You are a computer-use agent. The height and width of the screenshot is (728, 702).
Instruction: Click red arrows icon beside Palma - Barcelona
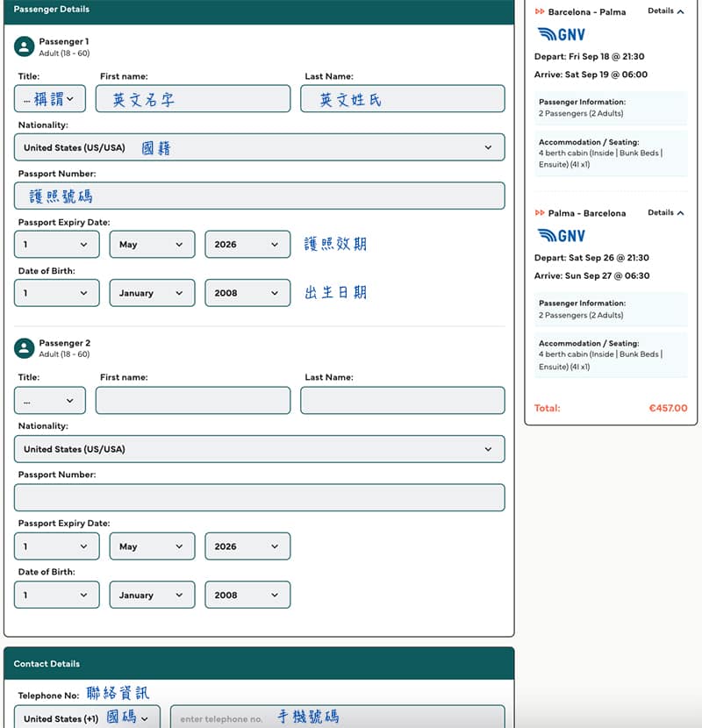coord(540,213)
